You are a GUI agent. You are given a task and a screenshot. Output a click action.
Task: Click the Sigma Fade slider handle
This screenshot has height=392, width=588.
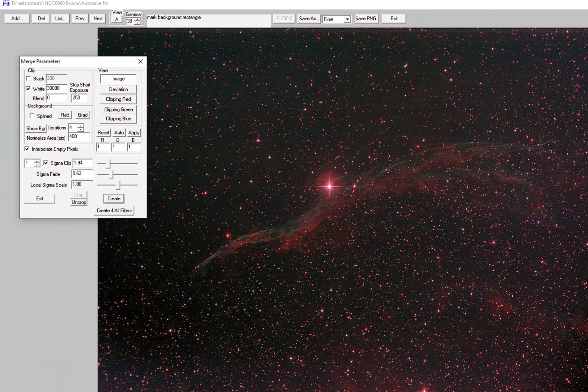112,174
